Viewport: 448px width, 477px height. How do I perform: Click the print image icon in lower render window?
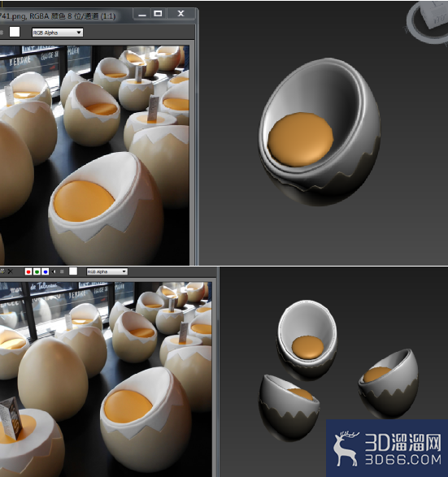point(2,271)
